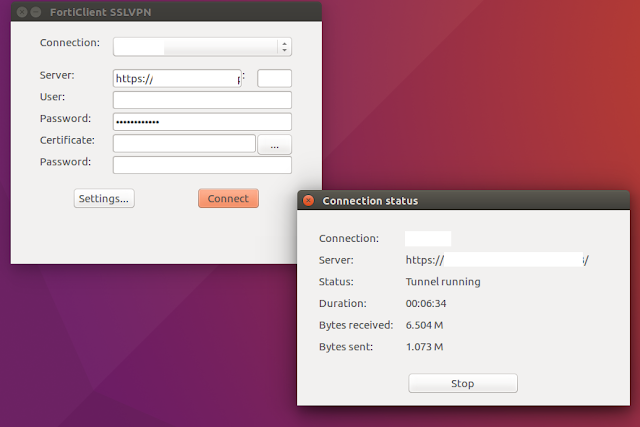This screenshot has height=427, width=640.
Task: Minimize the FortiClient SSLVPN window
Action: [x=36, y=12]
